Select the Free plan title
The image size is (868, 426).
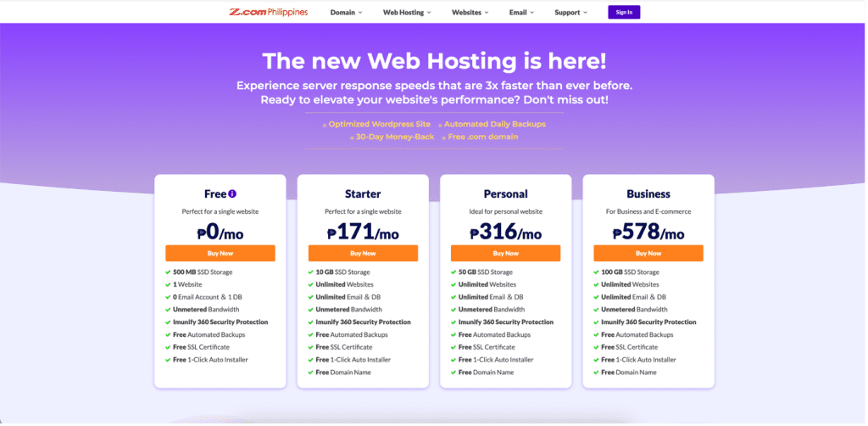215,193
